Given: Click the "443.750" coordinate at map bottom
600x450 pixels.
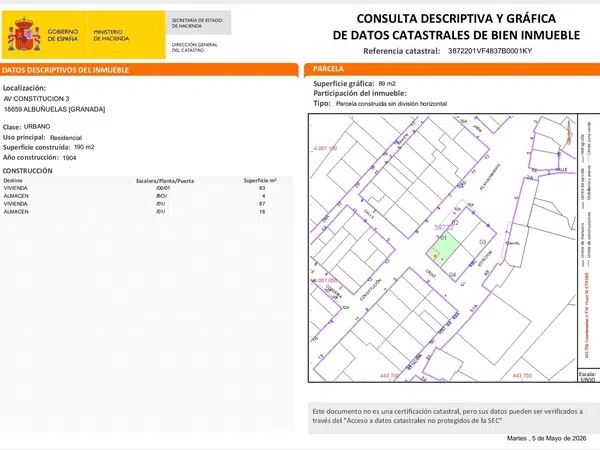Looking at the screenshot, I should tap(522, 376).
